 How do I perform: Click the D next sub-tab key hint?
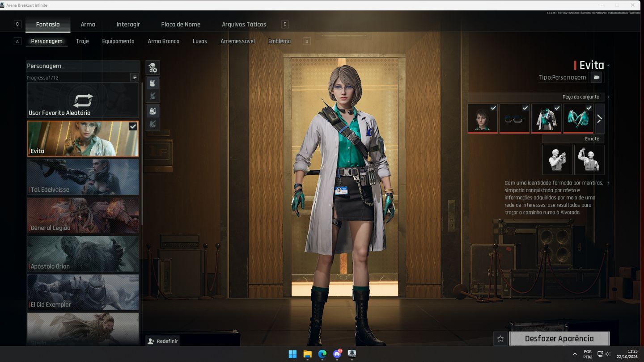(x=307, y=41)
